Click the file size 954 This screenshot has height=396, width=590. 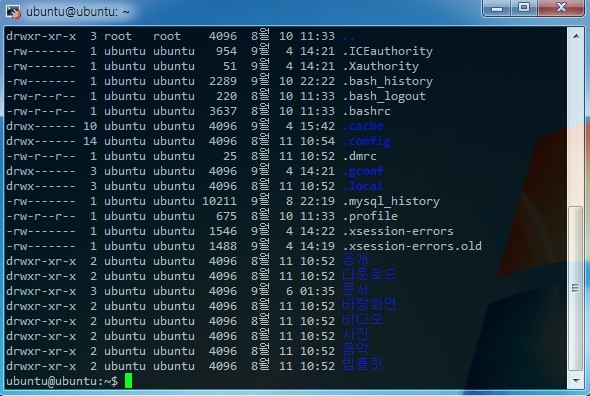(x=226, y=51)
